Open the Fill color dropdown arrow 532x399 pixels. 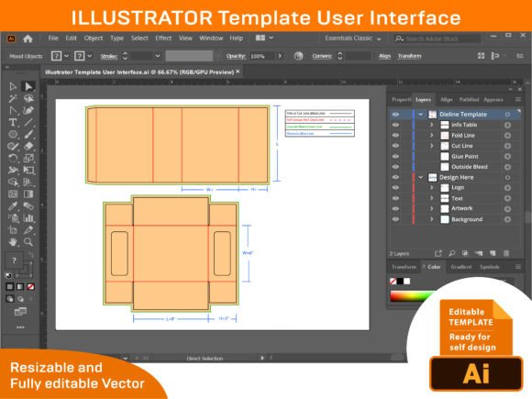66,56
